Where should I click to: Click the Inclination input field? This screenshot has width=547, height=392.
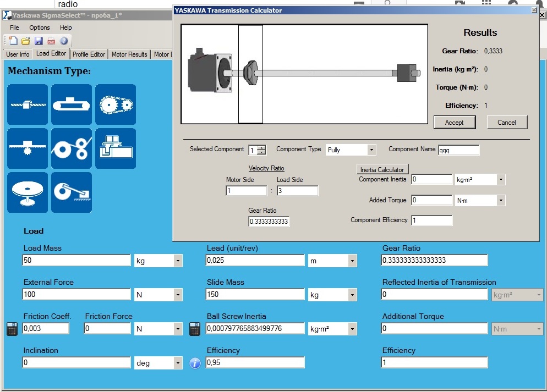76,363
